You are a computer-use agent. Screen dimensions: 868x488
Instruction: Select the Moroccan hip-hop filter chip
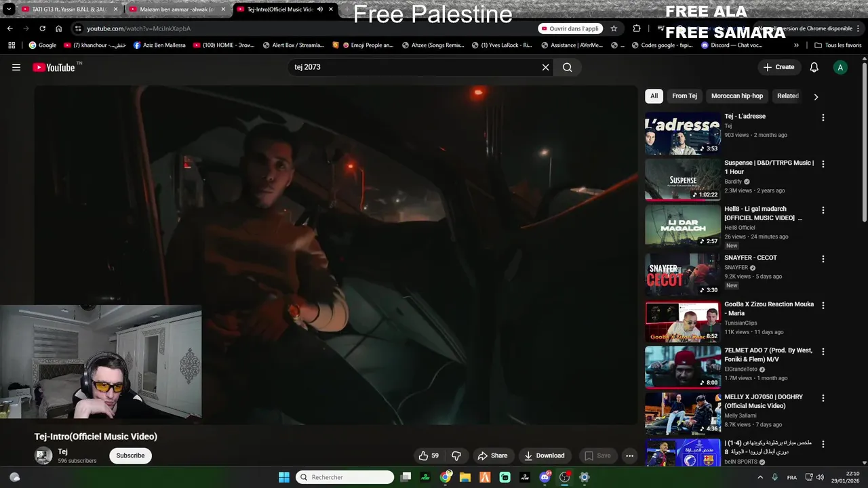[737, 96]
